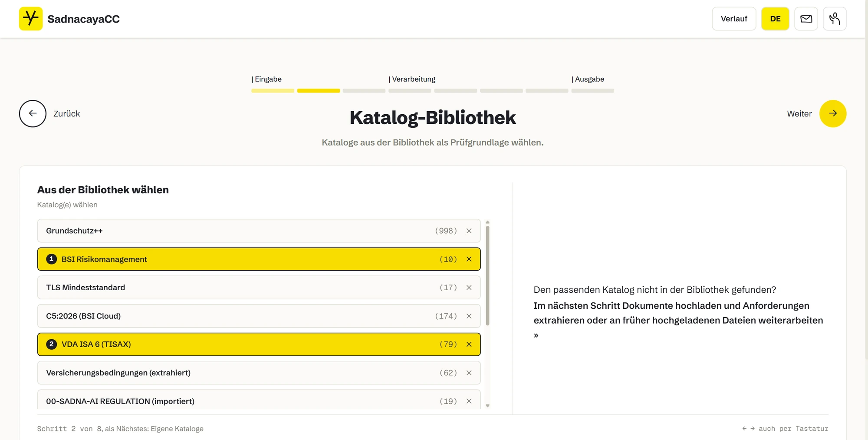
Task: Jump to the third progress step bar
Action: 364,91
